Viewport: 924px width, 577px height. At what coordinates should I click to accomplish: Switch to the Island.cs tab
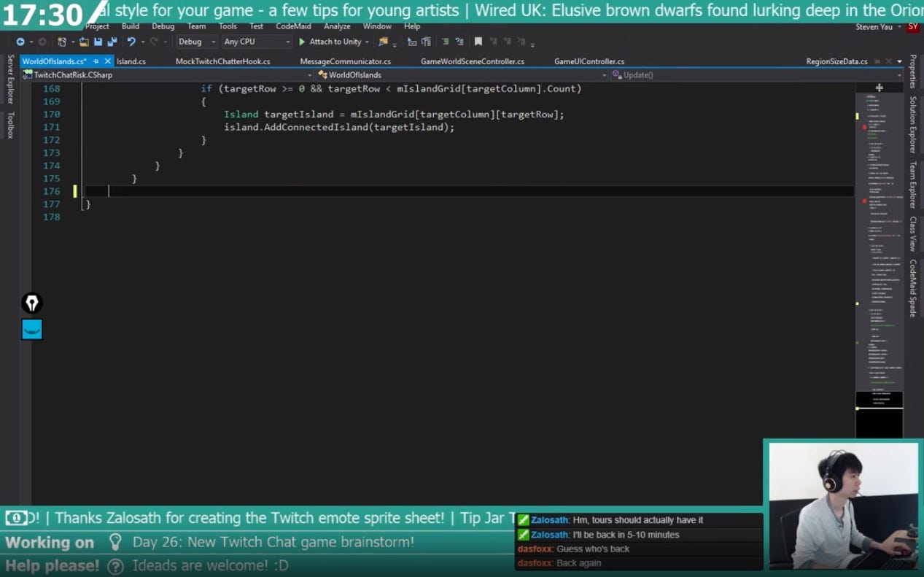point(131,61)
